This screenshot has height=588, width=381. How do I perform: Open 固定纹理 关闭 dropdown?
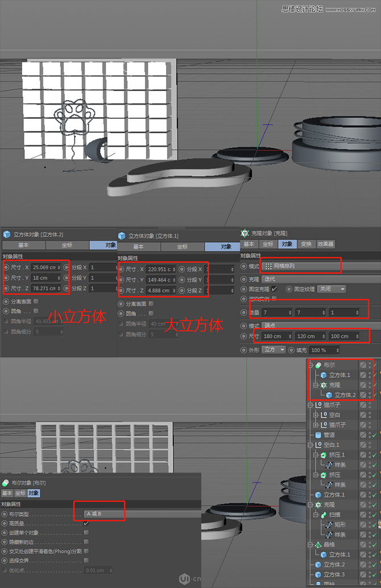point(332,289)
